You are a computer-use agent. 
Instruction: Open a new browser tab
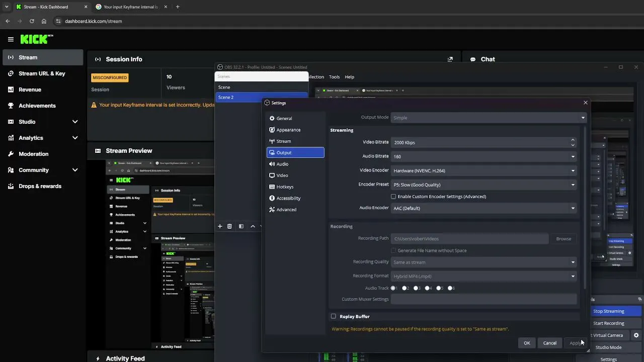point(178,7)
